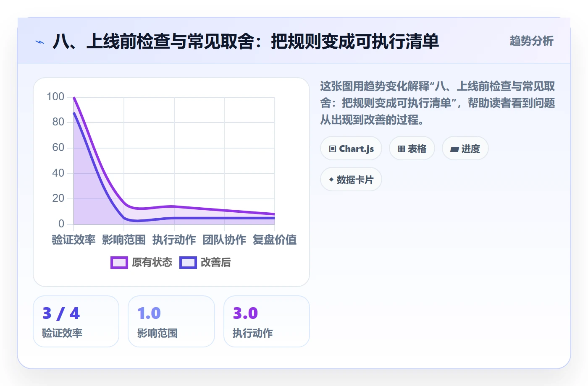Click the 60 y-axis value
This screenshot has height=386, width=588.
click(x=58, y=148)
